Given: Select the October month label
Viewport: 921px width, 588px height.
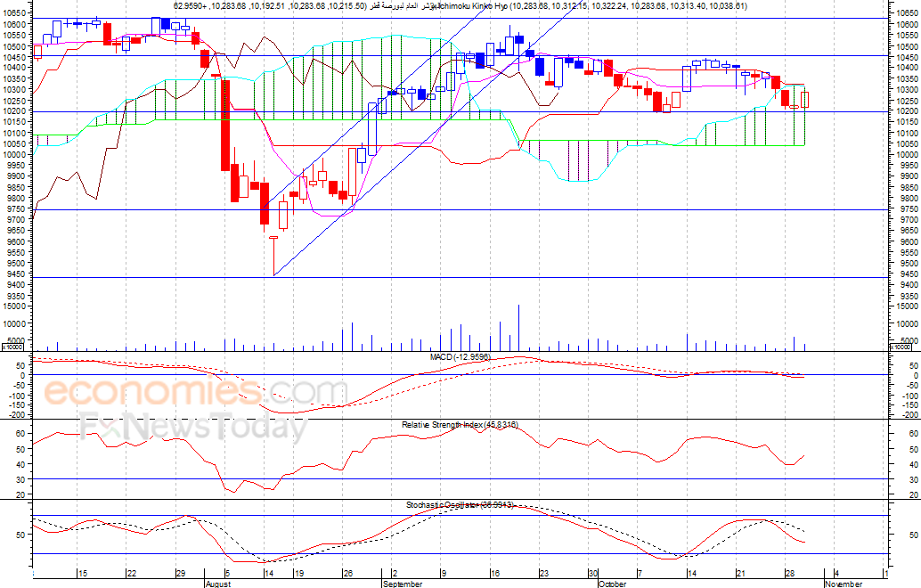Looking at the screenshot, I should (613, 584).
